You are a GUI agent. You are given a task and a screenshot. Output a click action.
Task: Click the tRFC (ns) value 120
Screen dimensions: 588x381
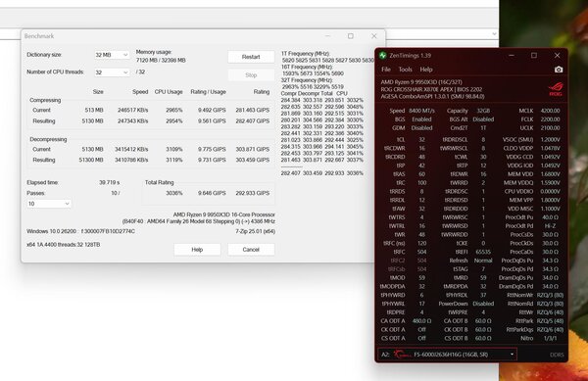[421, 243]
